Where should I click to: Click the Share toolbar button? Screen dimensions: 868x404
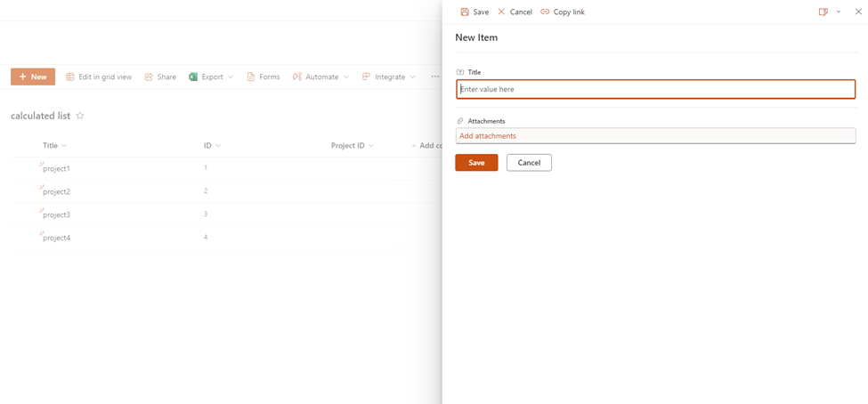[x=160, y=77]
